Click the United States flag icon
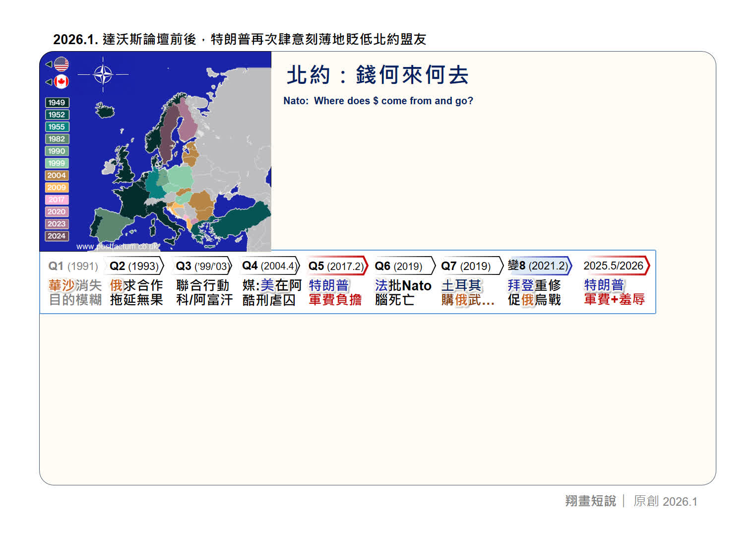The image size is (756, 536). [62, 65]
